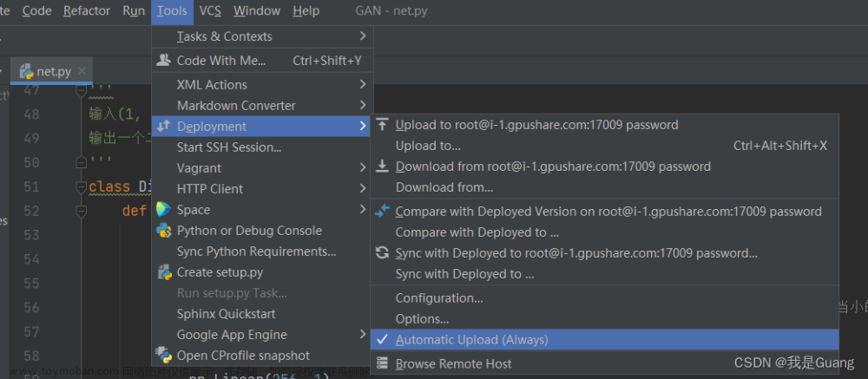Screen dimensions: 868x379
Task: Download from root@i-1.gpushare.com:17009
Action: click(x=604, y=167)
